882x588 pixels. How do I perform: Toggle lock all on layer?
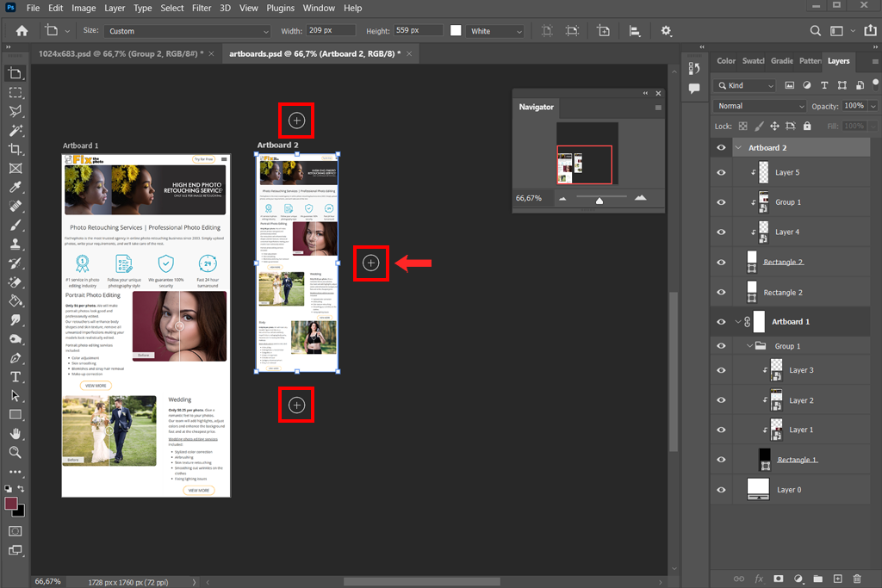click(x=807, y=126)
